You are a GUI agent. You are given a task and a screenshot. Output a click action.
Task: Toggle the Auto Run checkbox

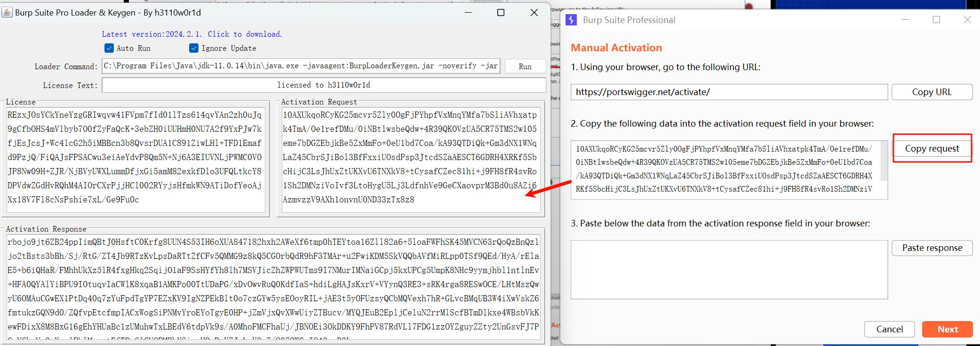pos(109,48)
